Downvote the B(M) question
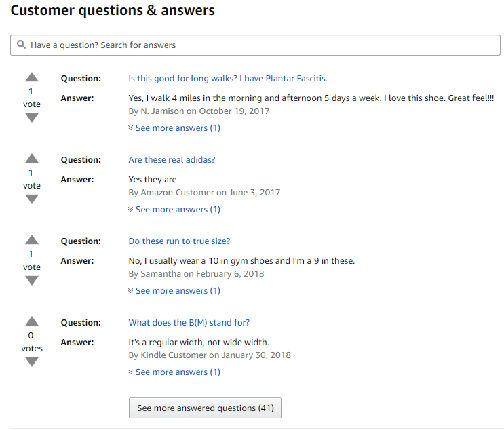504x430 pixels. (32, 362)
